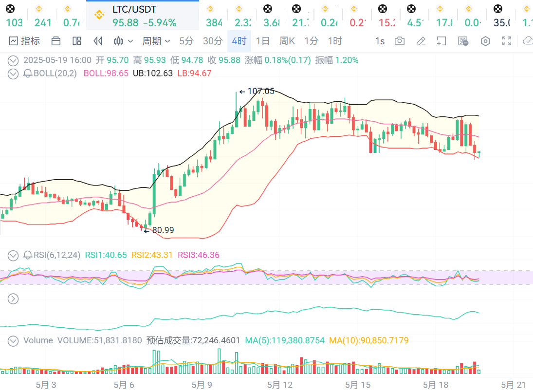This screenshot has height=392, width=533.
Task: Click the MA(10):90,850.7179 volume label
Action: (369, 340)
